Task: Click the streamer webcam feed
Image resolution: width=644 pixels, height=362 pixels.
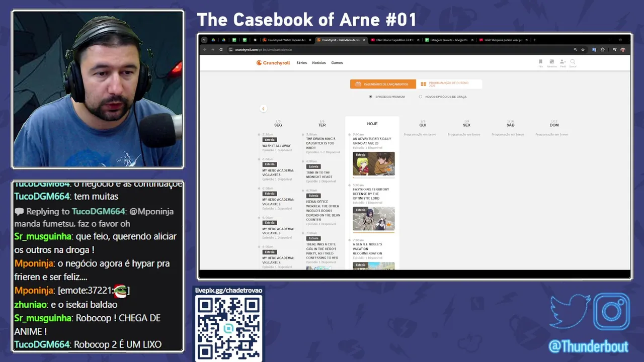Action: 98,89
